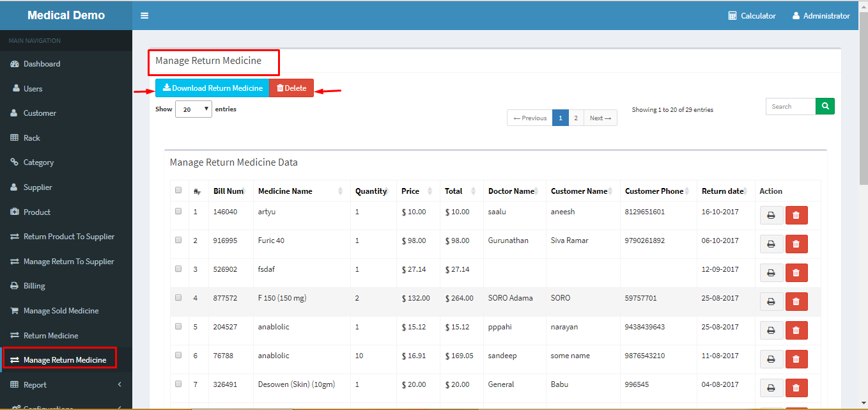This screenshot has width=868, height=410.
Task: Delete the Furic 40 return row
Action: [796, 244]
